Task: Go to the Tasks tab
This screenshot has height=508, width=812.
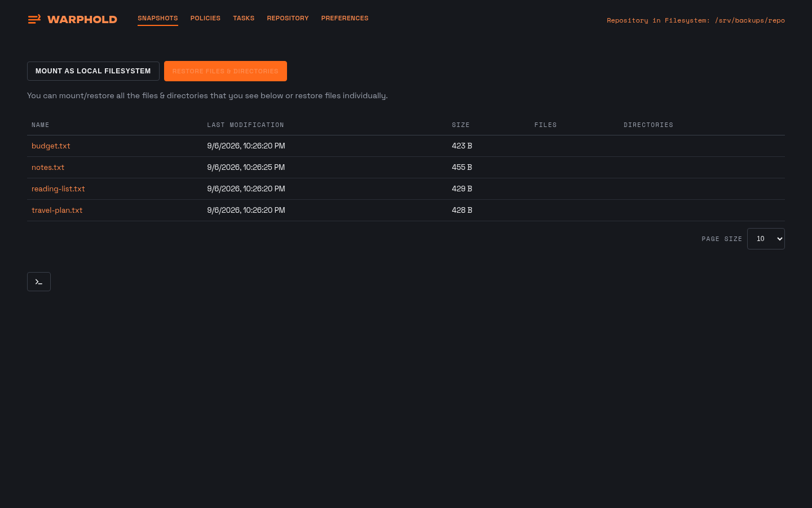Action: pos(244,19)
